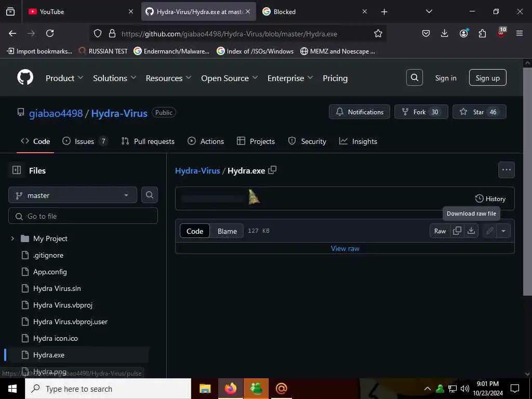This screenshot has height=399, width=532.
Task: Open File Explorer from taskbar
Action: click(205, 389)
